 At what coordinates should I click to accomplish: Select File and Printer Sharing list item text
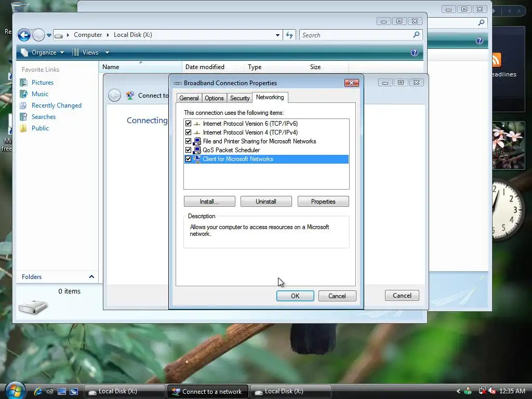pos(260,141)
